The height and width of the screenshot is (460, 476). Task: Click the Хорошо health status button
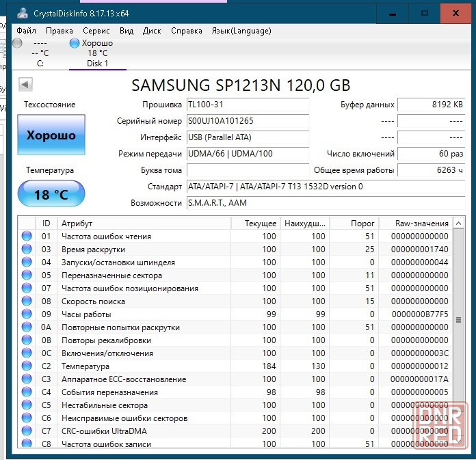(51, 135)
